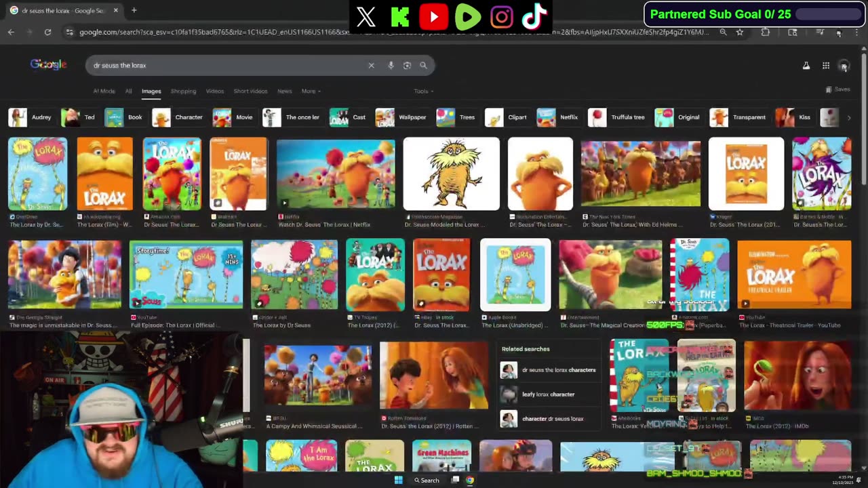868x488 pixels.
Task: Filter images by the Original chip
Action: coord(678,117)
